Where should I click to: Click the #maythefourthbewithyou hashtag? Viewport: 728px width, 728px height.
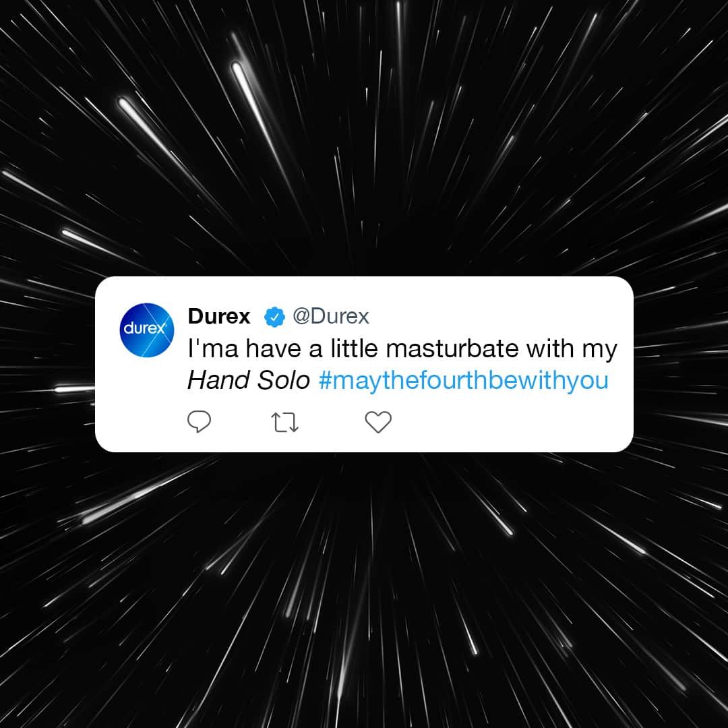(x=464, y=380)
